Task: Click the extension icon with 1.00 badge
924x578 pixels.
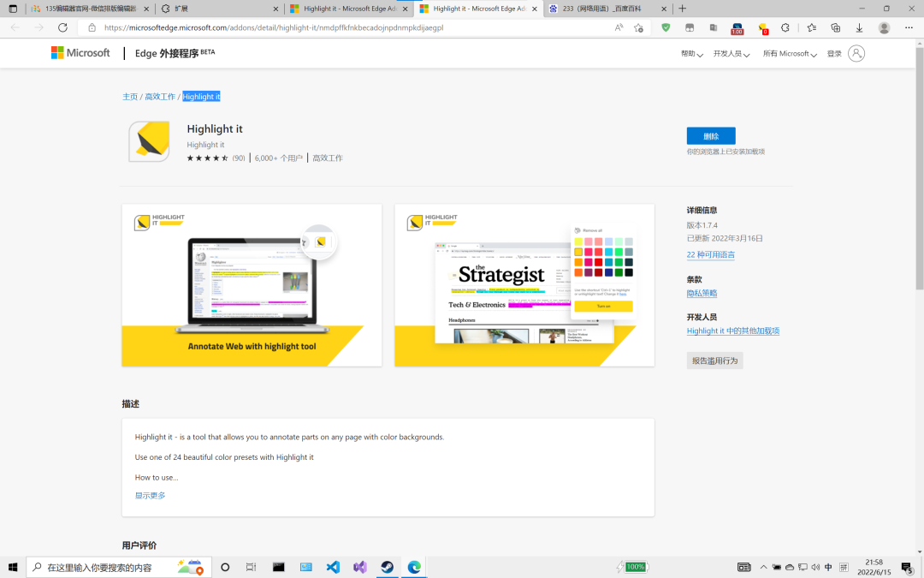Action: (737, 28)
